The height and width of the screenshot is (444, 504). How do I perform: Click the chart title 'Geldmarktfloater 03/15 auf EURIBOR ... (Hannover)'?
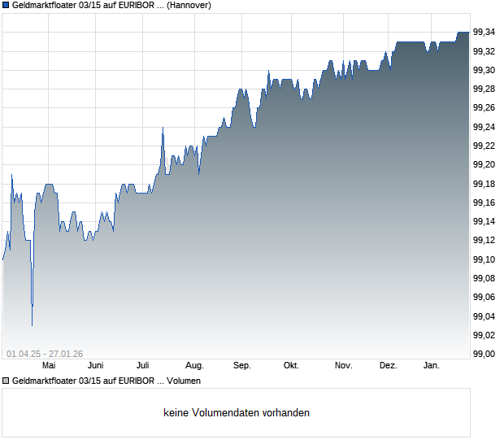[111, 5]
